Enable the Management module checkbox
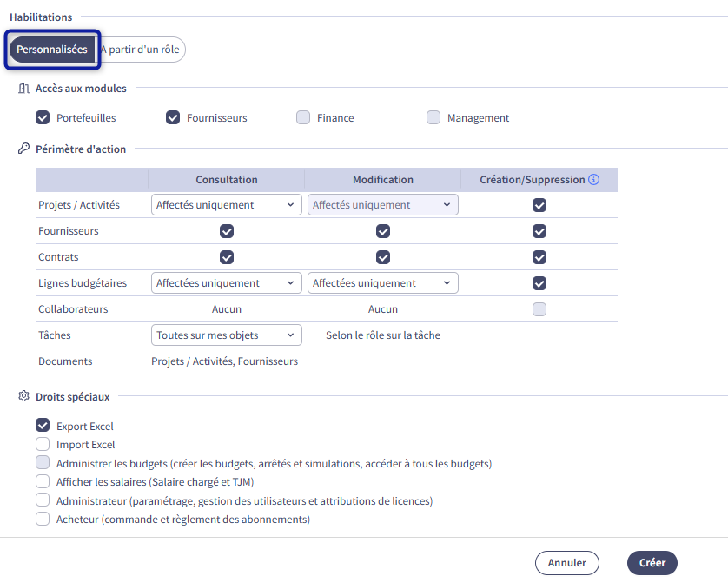The image size is (728, 583). (433, 117)
